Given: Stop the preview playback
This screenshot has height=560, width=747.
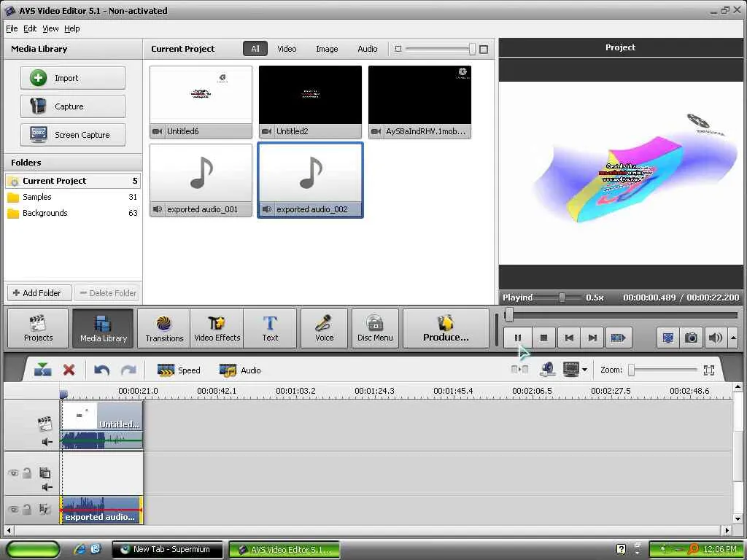Looking at the screenshot, I should click(543, 338).
